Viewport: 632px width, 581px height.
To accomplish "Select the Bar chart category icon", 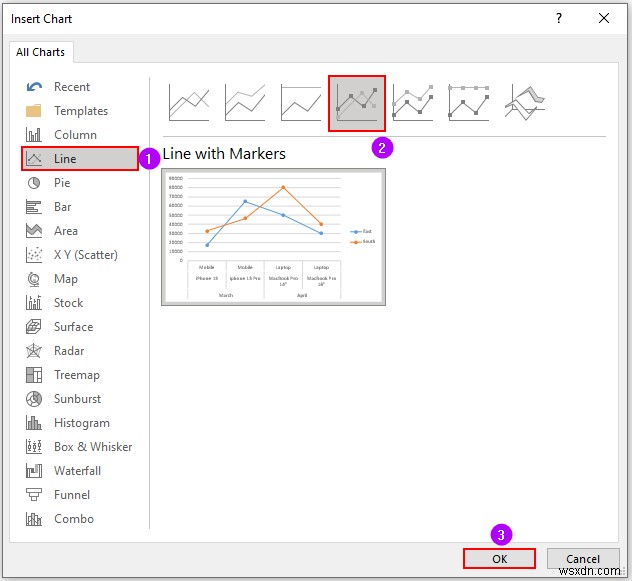I will [x=34, y=207].
